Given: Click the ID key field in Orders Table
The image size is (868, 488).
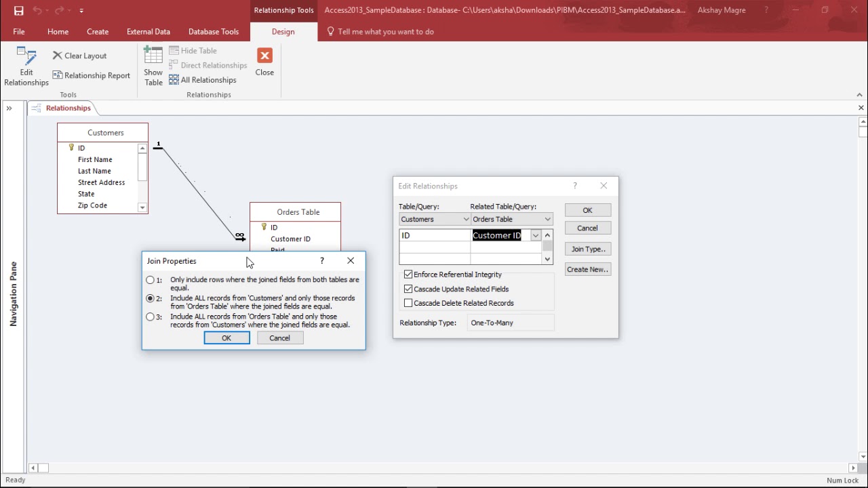Looking at the screenshot, I should point(274,227).
